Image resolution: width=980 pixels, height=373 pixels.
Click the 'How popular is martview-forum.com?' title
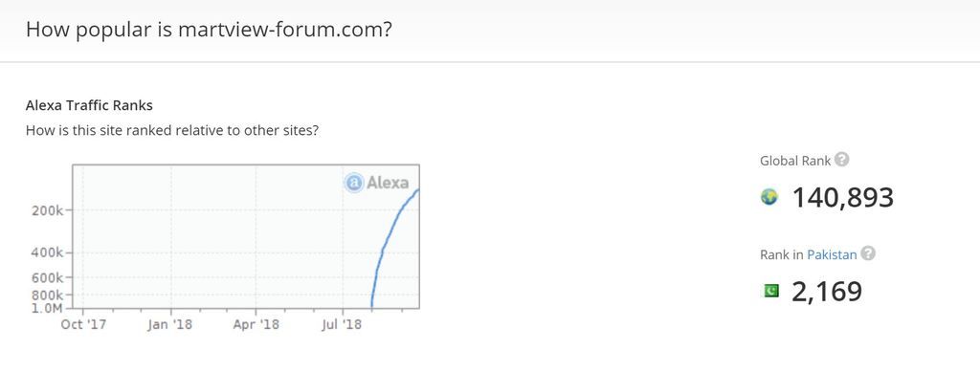(x=209, y=30)
